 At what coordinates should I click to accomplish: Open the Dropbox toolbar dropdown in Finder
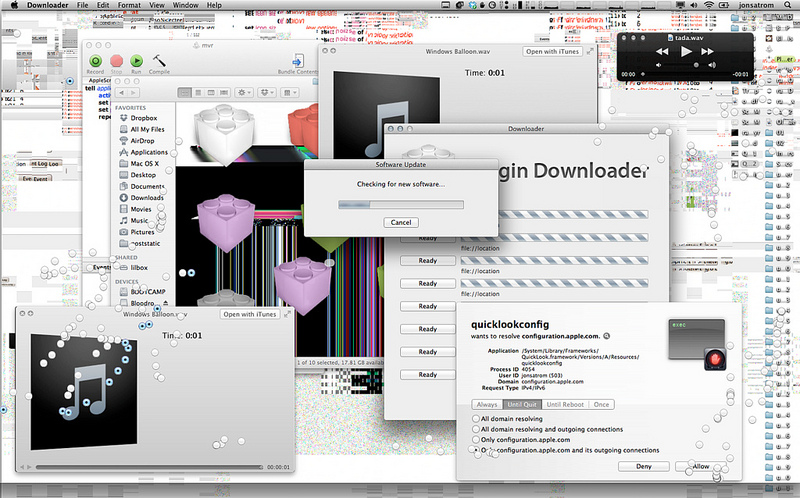tap(267, 93)
